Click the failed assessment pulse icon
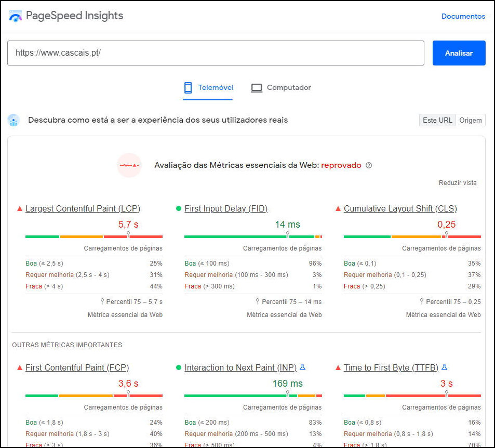This screenshot has height=448, width=495. coord(129,165)
